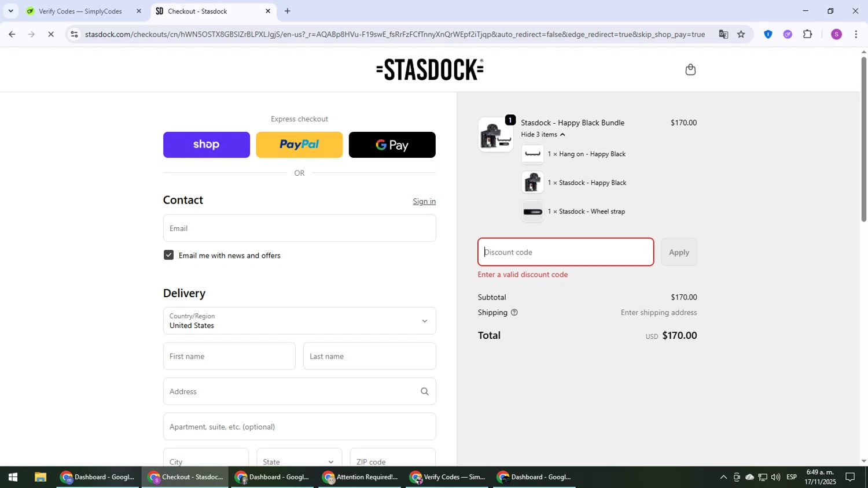Switch to first Dashboard - Google taskbar window

98,477
